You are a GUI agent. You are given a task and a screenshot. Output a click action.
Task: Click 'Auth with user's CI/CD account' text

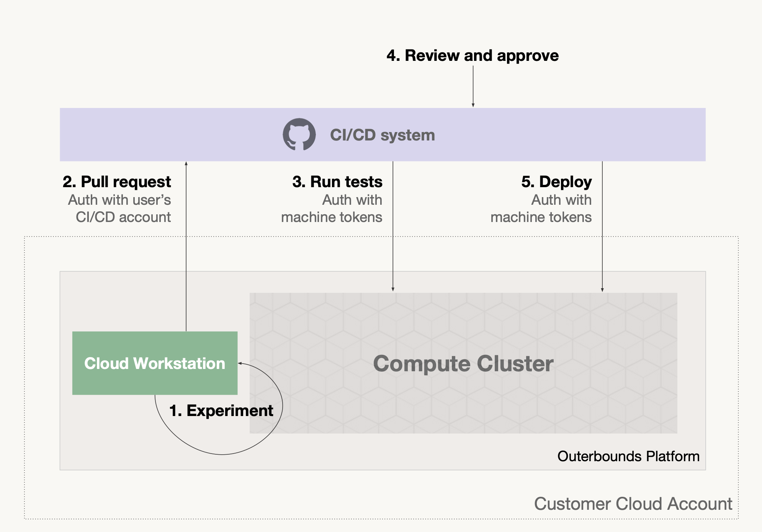(x=119, y=209)
